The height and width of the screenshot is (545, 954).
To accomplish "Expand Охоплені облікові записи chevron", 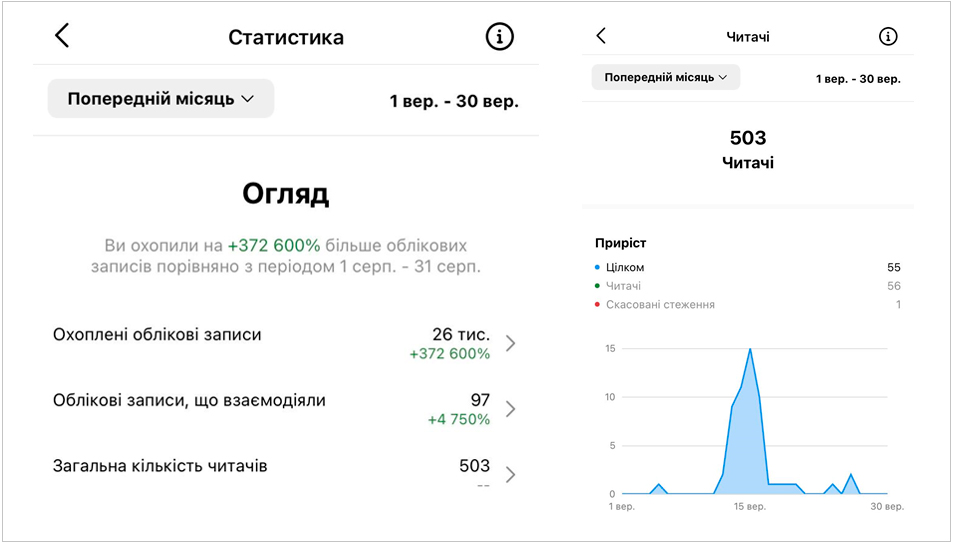I will [511, 343].
